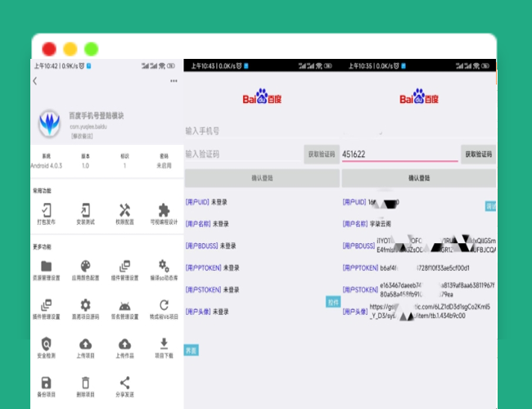Screen dimensions: 532x409
Task: Tap 删除项目 trash icon
Action: click(x=85, y=383)
